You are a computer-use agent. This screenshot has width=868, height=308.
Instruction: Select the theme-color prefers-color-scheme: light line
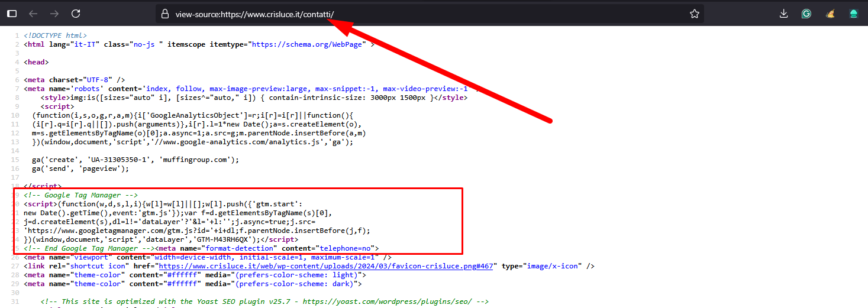tap(195, 275)
